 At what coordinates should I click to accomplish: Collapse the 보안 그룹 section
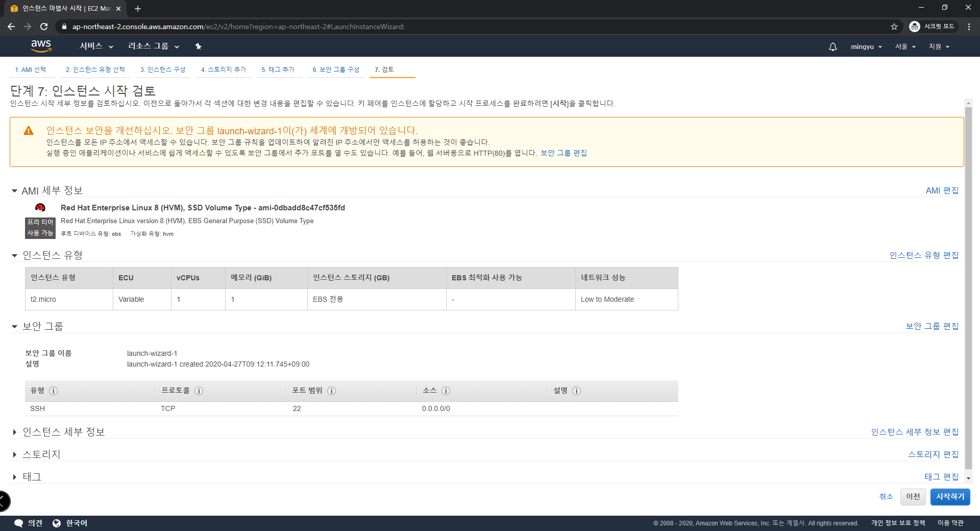tap(14, 326)
